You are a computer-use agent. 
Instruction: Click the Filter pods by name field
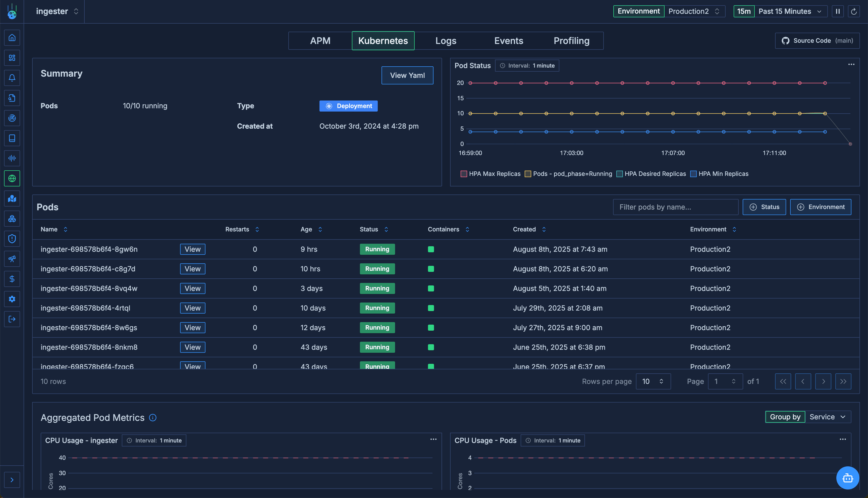(676, 207)
